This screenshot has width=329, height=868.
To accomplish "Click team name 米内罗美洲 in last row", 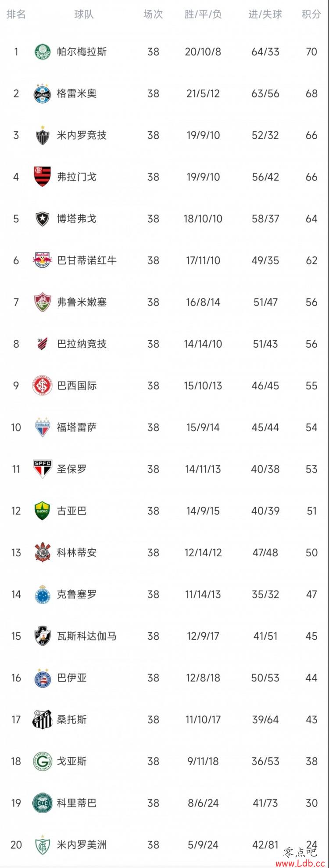I will (82, 844).
